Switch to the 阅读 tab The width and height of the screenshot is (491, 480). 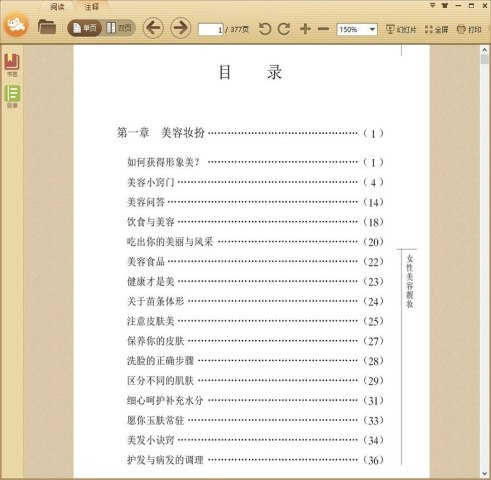pos(57,6)
